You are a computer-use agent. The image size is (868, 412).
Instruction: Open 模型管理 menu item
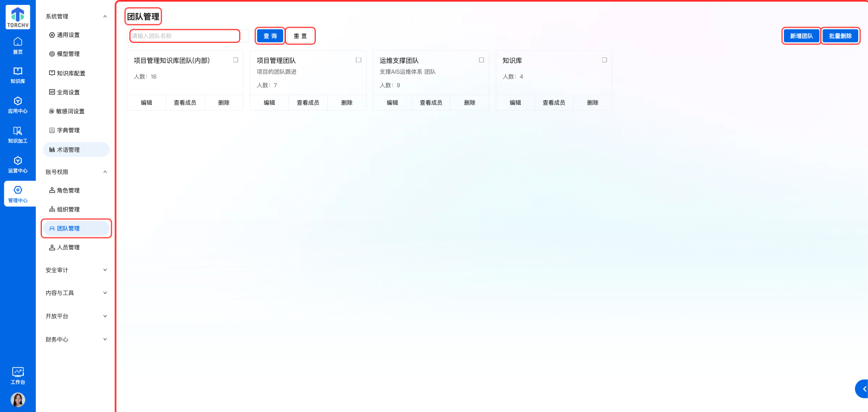(x=76, y=54)
